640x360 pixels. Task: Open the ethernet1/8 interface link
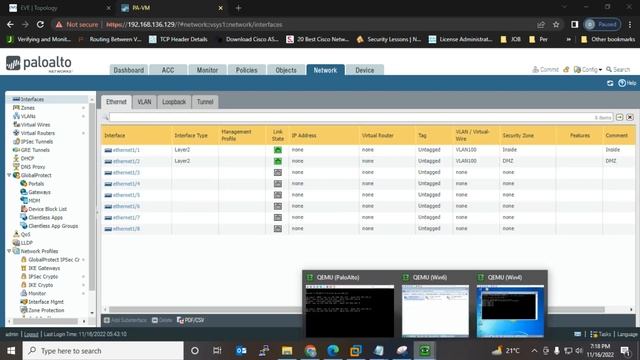pyautogui.click(x=126, y=229)
